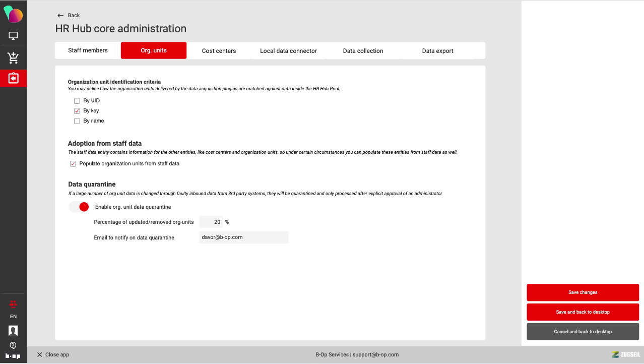Enable the By UID checkbox
Image resolution: width=644 pixels, height=364 pixels.
tap(77, 101)
